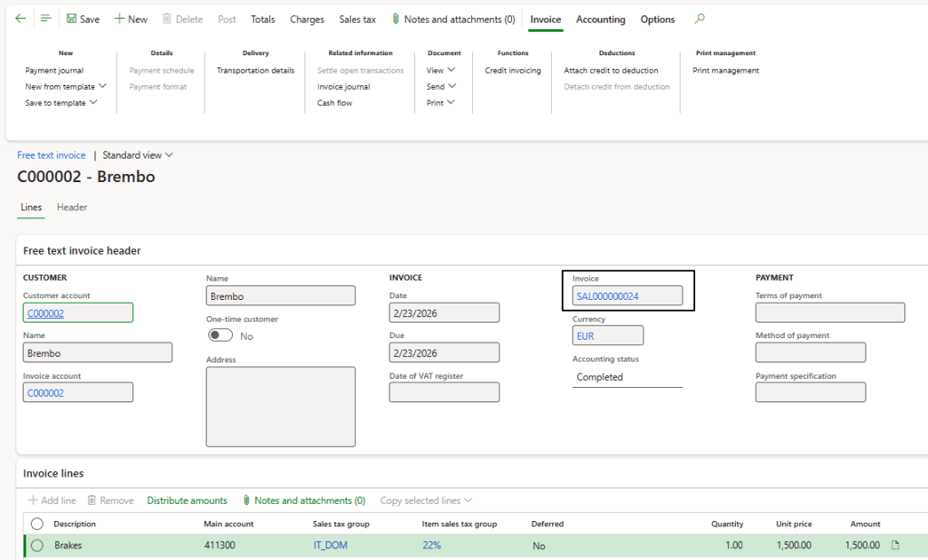
Task: Click the Date of VAT register field
Action: (x=444, y=392)
